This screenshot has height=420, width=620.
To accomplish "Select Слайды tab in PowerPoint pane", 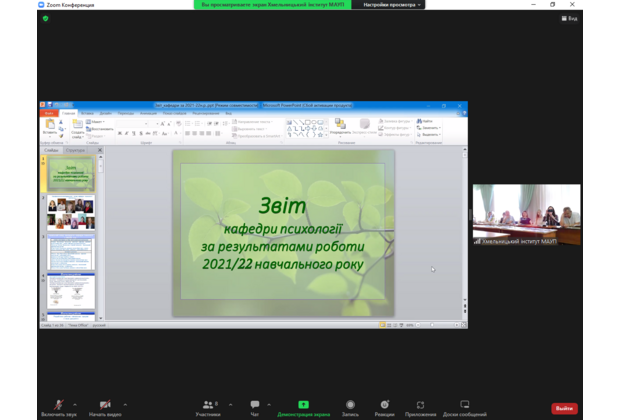I will coord(51,150).
